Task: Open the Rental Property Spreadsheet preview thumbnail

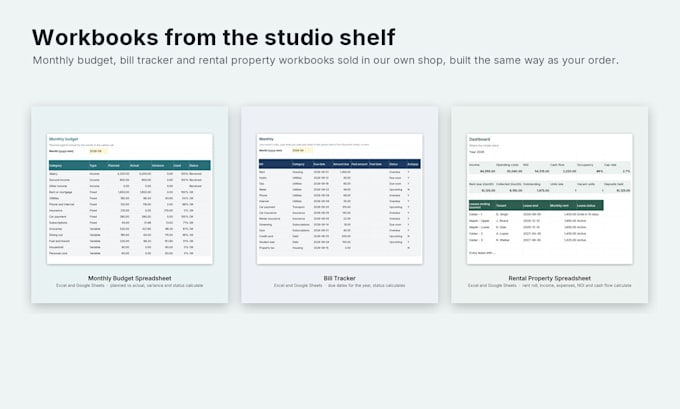Action: [x=549, y=199]
